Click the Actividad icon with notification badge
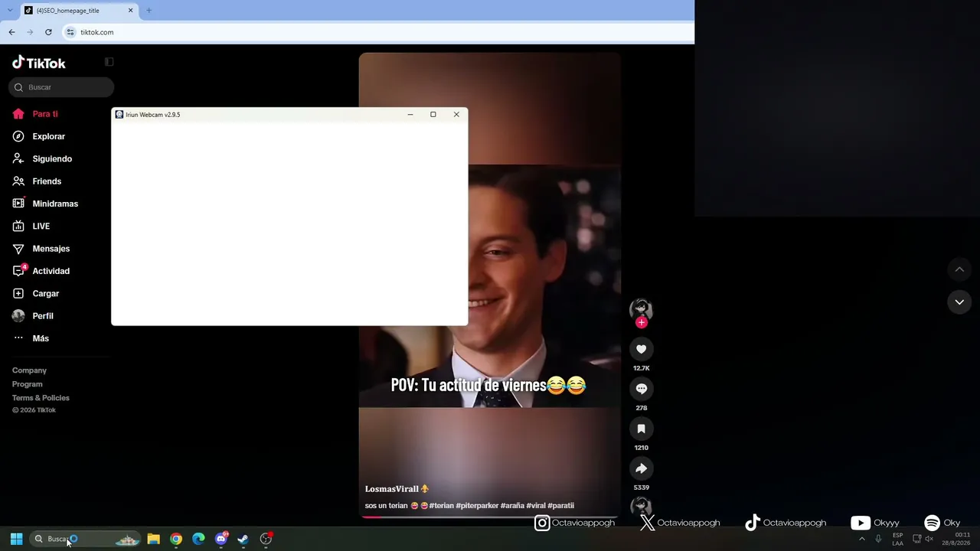Image resolution: width=980 pixels, height=551 pixels. click(x=19, y=271)
